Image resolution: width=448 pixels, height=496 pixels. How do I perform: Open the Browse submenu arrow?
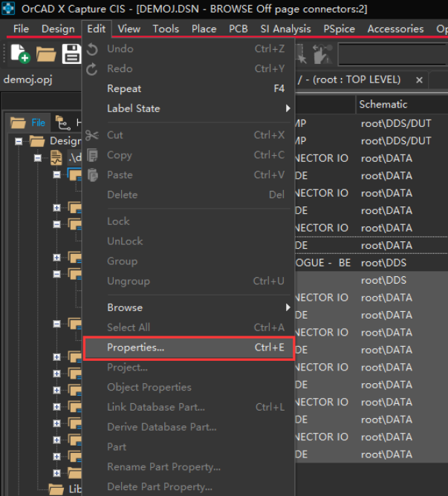click(288, 307)
